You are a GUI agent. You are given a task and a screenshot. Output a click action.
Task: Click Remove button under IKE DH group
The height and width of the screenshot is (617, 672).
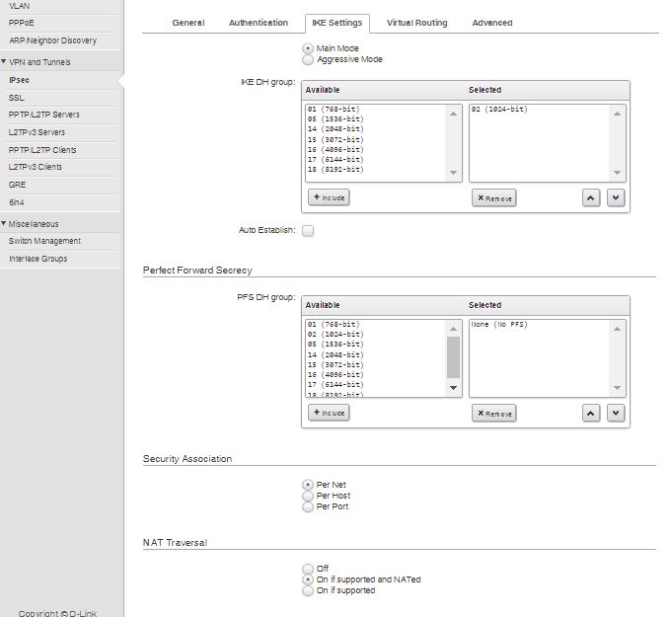(x=493, y=197)
